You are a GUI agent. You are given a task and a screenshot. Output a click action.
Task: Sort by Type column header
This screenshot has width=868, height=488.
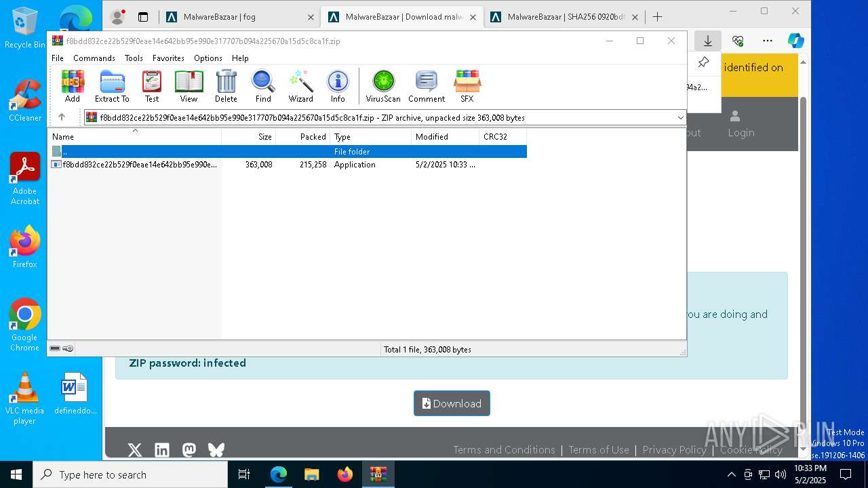(371, 137)
